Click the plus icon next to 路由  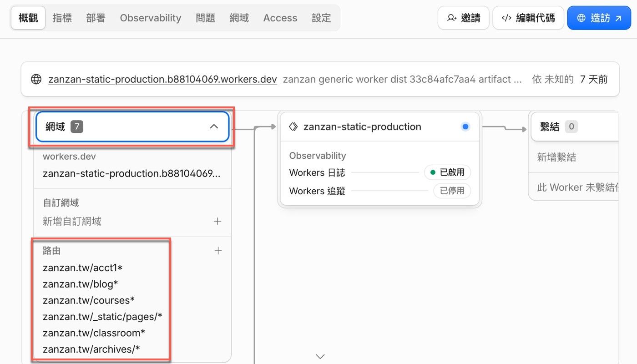click(218, 251)
